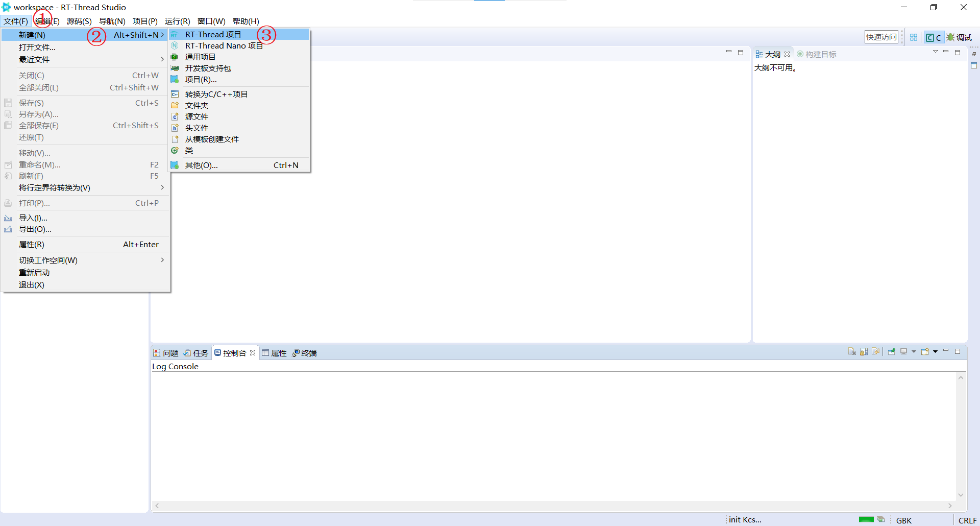Open the 问题 problems tab
Image resolution: width=980 pixels, height=526 pixels.
click(166, 353)
